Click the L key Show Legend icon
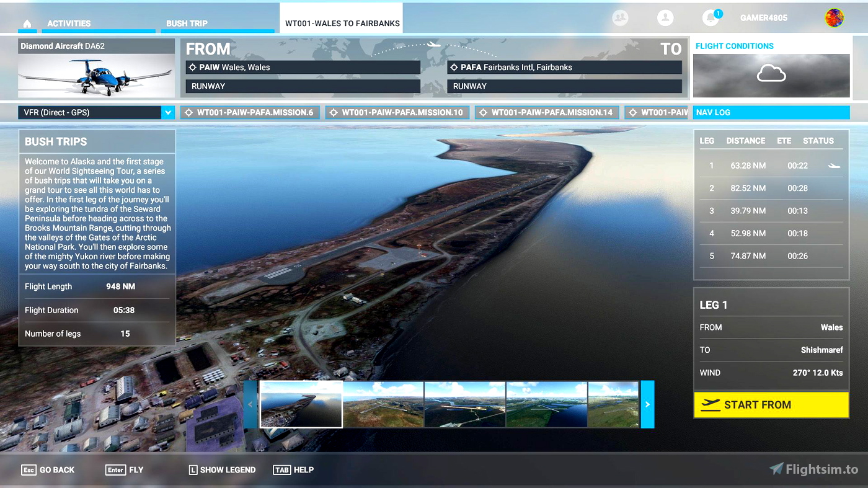The image size is (868, 488). [193, 470]
